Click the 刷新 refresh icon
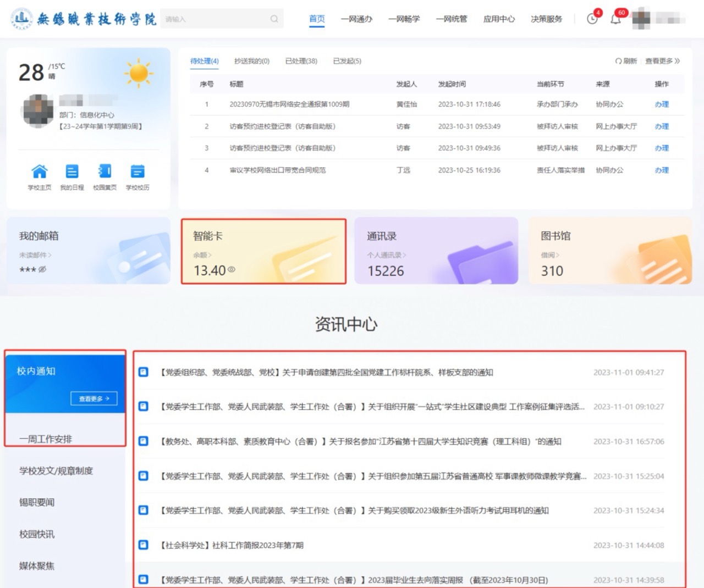The width and height of the screenshot is (704, 588). pos(619,61)
